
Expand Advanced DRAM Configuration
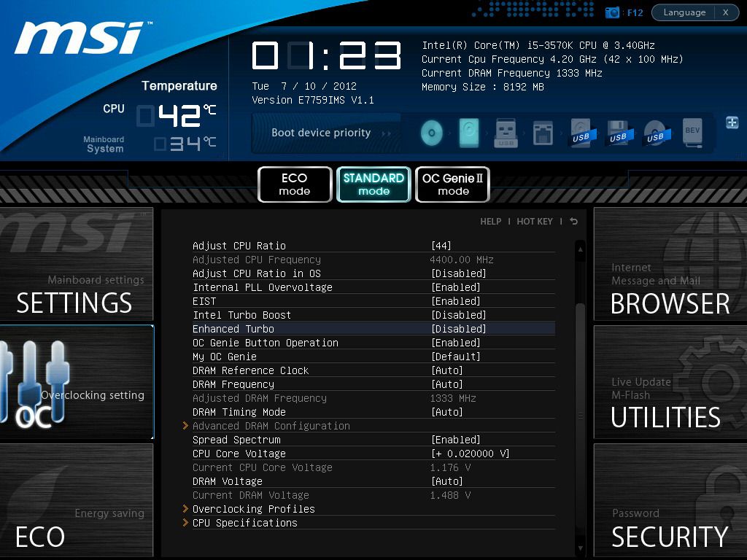(270, 426)
